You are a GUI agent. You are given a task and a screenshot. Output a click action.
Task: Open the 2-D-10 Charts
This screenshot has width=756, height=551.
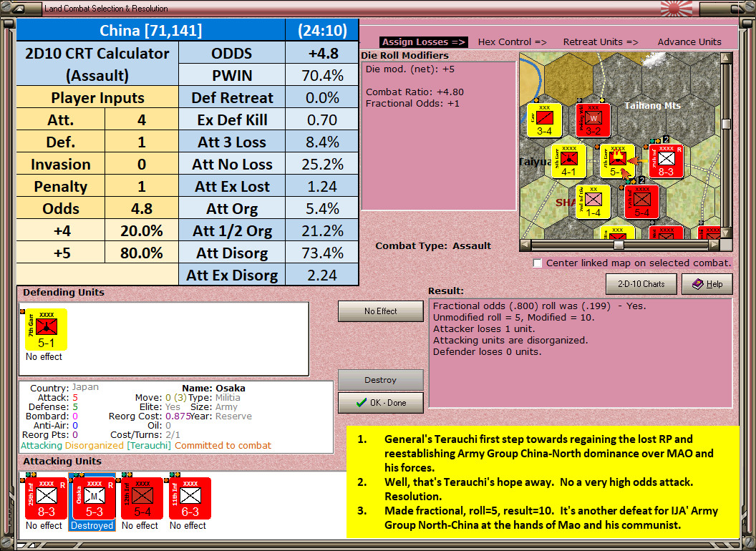point(641,284)
